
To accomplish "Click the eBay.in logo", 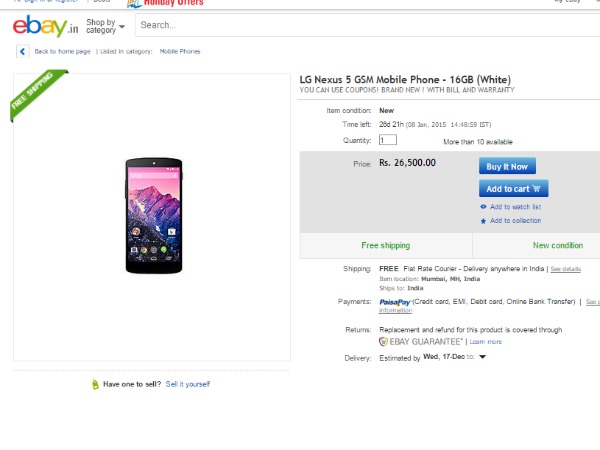I will (x=46, y=26).
